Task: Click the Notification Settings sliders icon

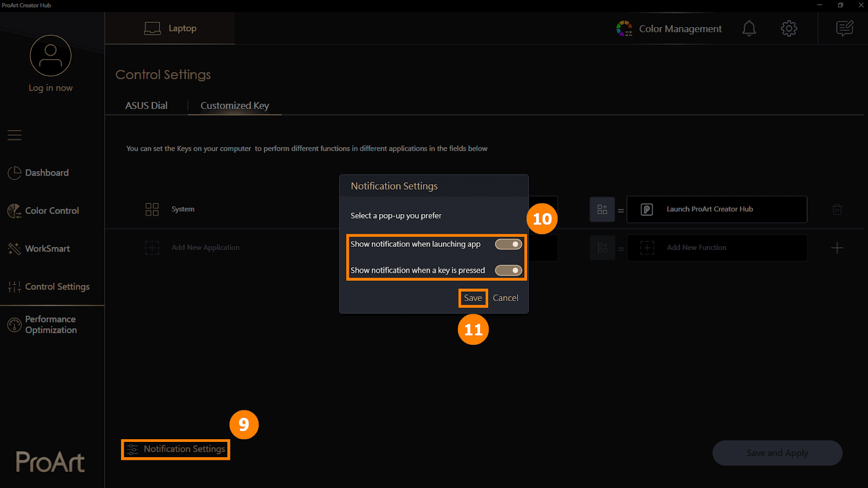Action: pos(132,449)
